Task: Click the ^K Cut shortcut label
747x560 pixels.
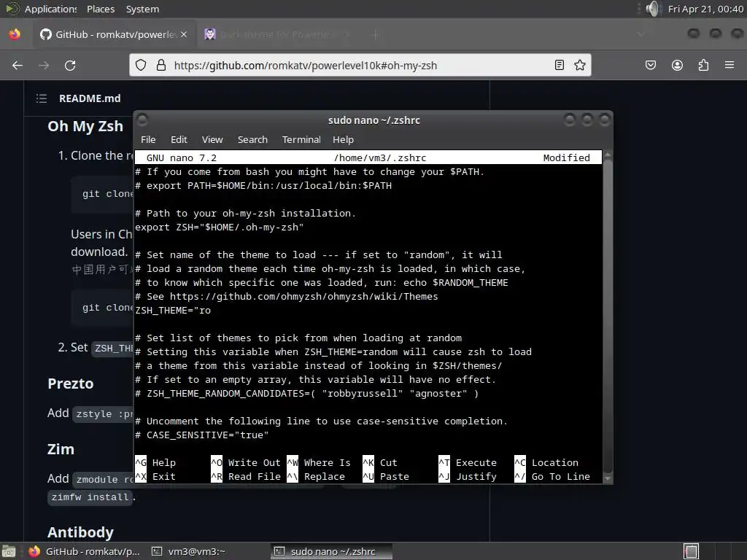Action: pyautogui.click(x=379, y=463)
